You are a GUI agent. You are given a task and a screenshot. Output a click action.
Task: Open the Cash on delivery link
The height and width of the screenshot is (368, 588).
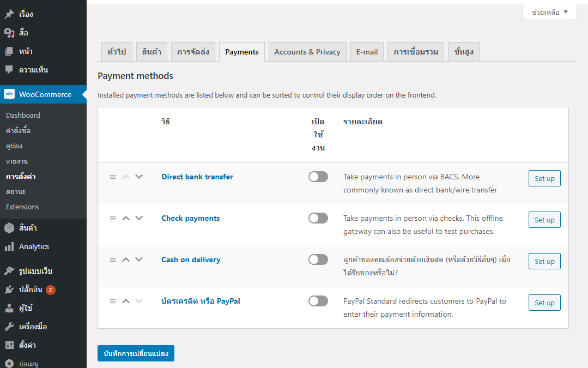pyautogui.click(x=191, y=260)
